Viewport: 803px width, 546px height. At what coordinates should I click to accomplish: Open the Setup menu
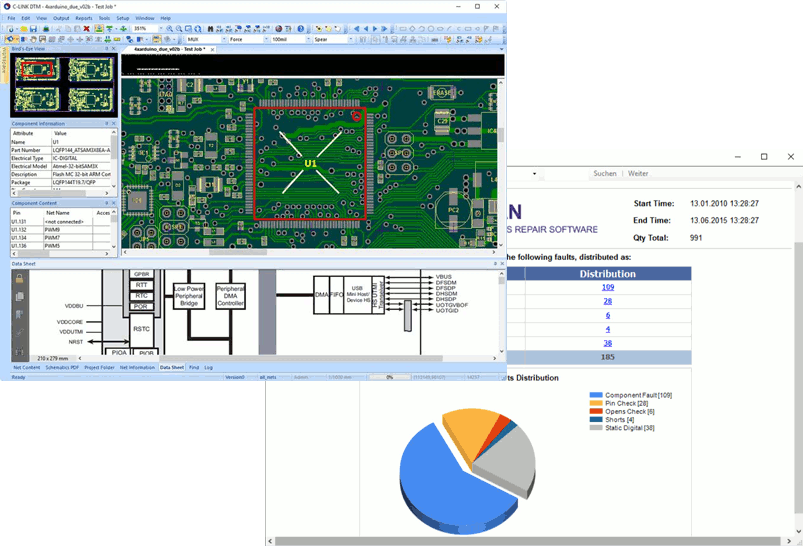[x=123, y=18]
